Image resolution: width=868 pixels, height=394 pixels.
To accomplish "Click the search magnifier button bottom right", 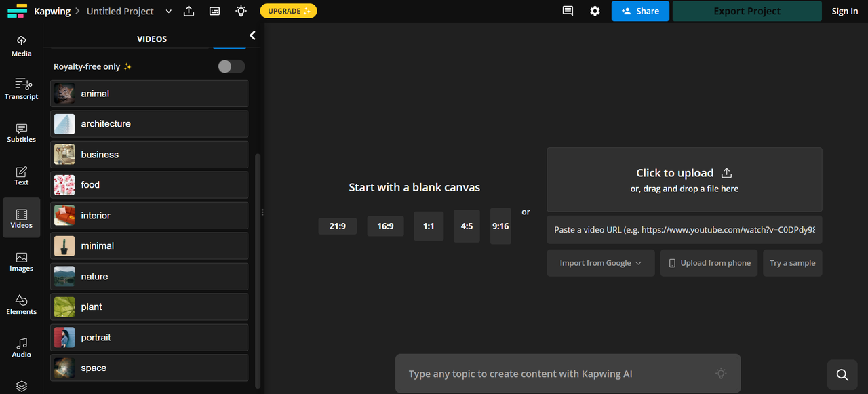I will [x=842, y=375].
